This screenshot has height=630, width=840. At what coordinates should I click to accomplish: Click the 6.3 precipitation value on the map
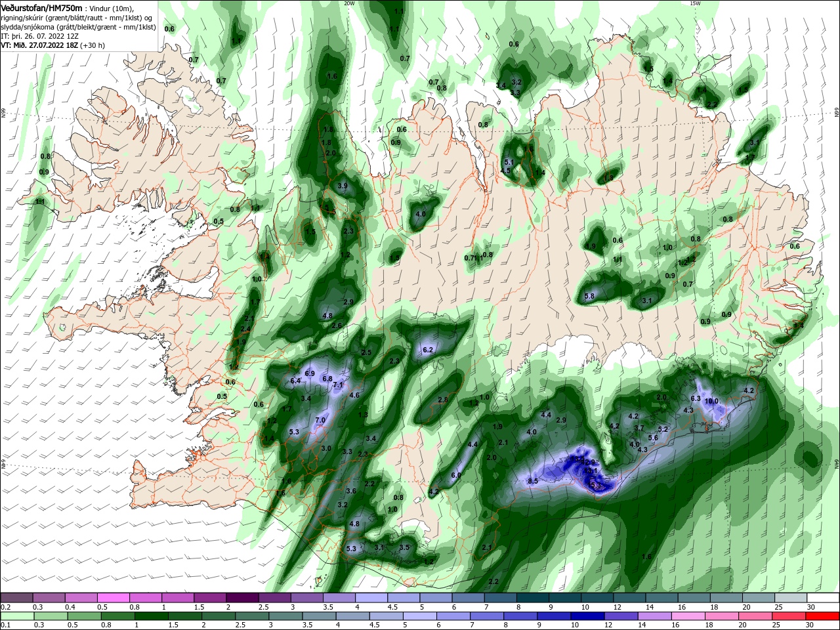coord(696,398)
